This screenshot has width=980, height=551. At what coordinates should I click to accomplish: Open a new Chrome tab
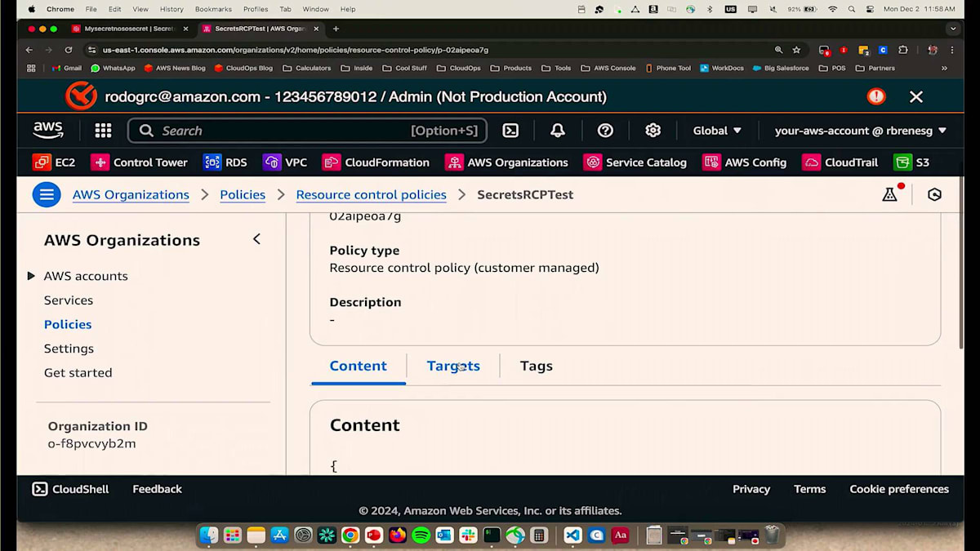(x=335, y=29)
